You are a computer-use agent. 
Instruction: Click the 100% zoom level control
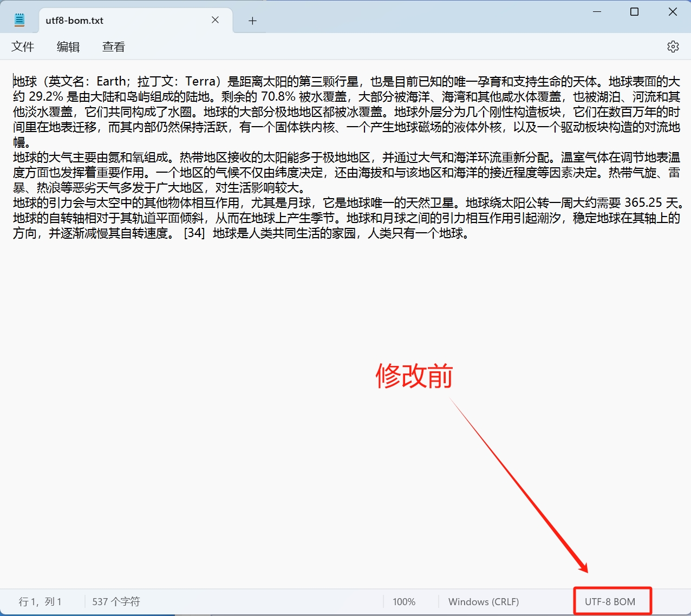[404, 601]
